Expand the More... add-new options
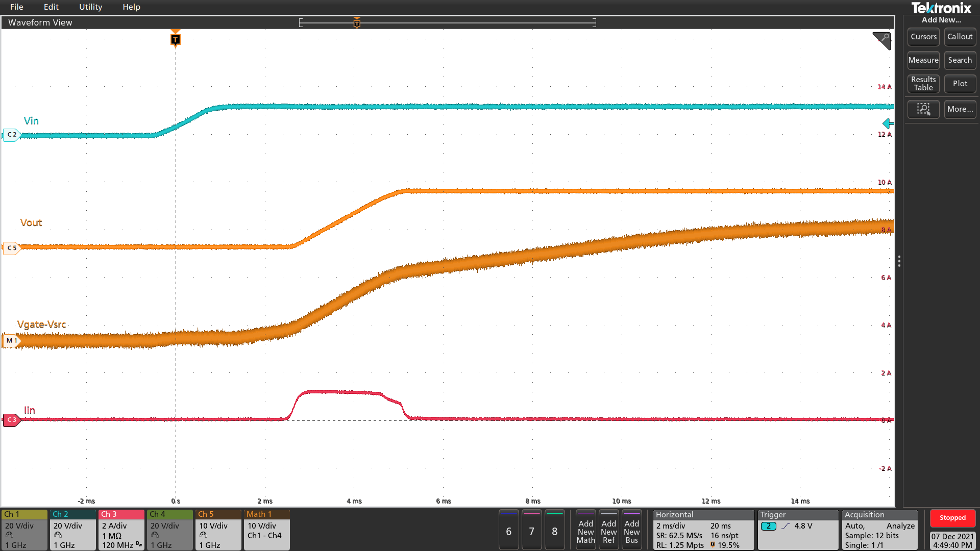980x551 pixels. [960, 109]
